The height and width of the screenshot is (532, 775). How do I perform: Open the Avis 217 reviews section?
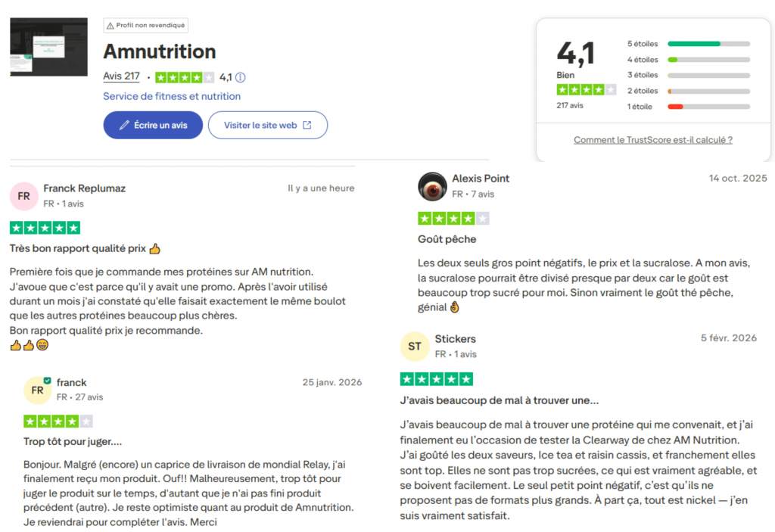coord(121,76)
